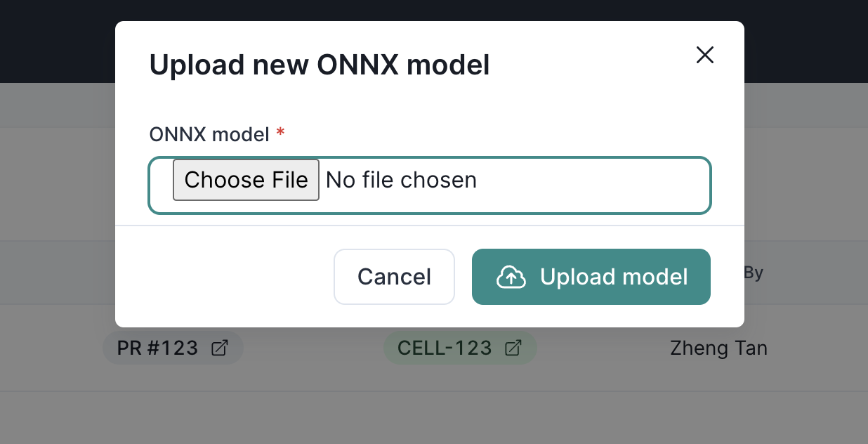868x444 pixels.
Task: Cancel the ONNX model upload
Action: click(x=394, y=276)
